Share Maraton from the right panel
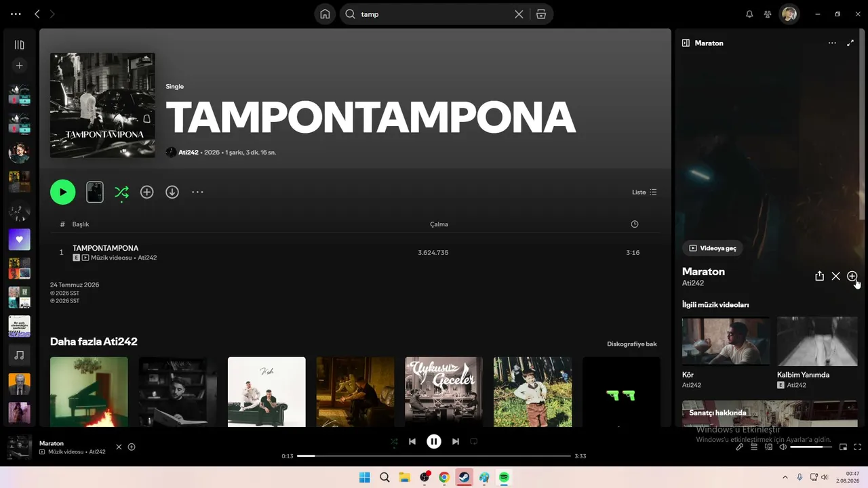 819,276
